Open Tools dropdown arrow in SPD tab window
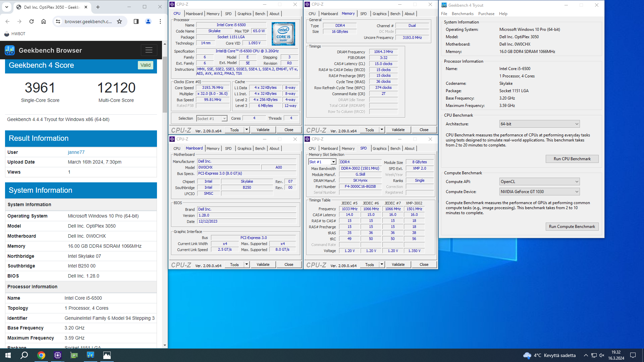 point(382,264)
